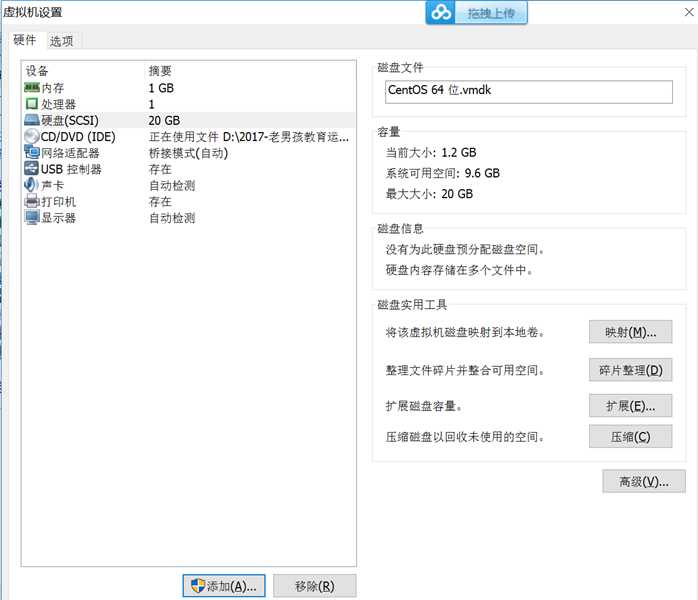
Task: Click the 映射(M)... button
Action: [x=630, y=332]
